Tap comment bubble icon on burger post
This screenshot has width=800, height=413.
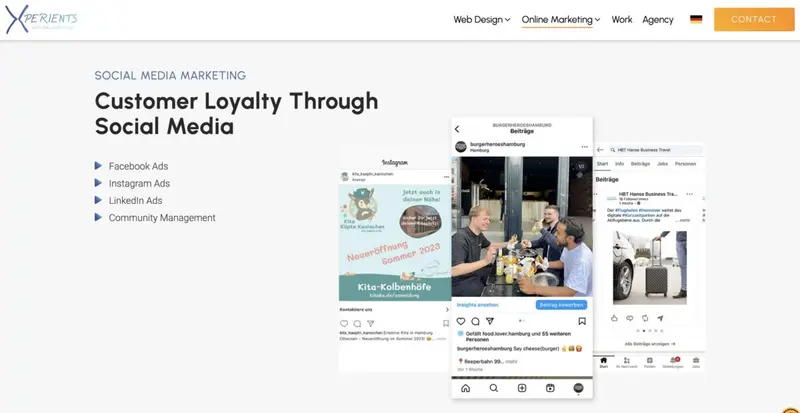coord(475,321)
